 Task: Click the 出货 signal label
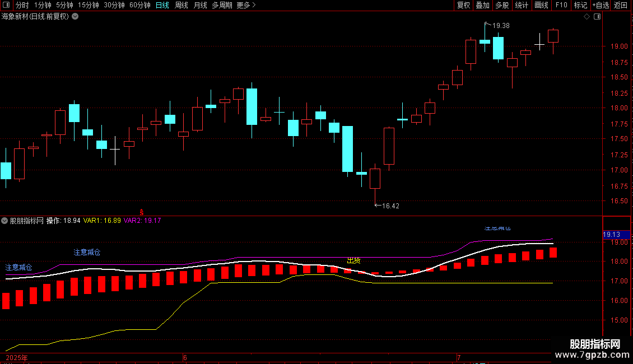(x=353, y=261)
